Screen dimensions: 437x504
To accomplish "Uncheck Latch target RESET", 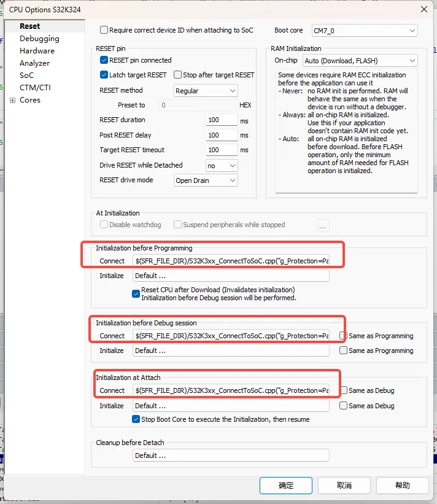I will (x=104, y=75).
